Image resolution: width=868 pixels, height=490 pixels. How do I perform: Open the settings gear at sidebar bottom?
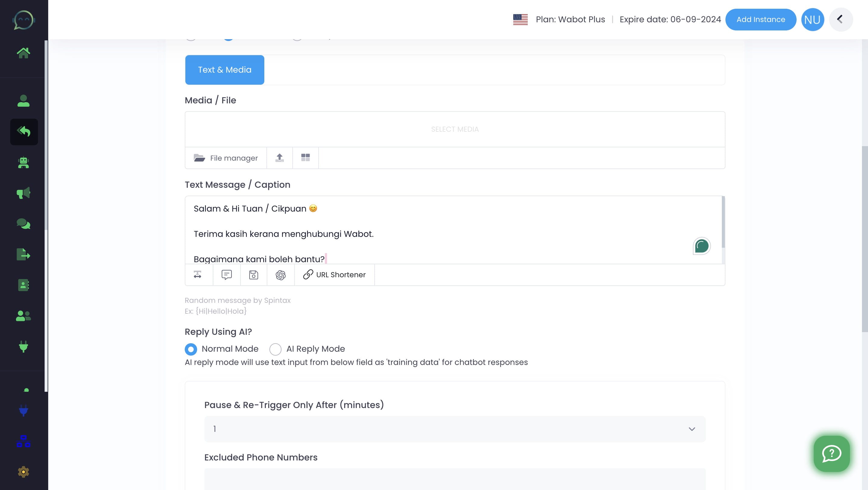click(x=23, y=471)
